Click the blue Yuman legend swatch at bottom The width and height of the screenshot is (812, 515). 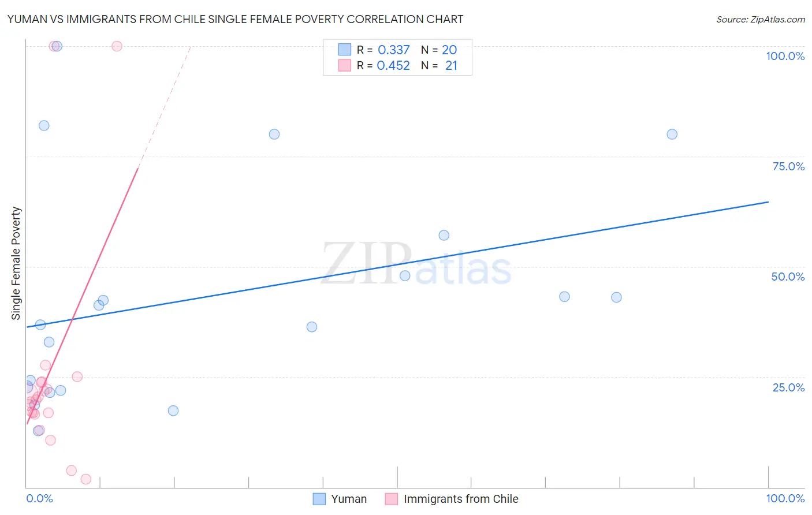(x=319, y=499)
